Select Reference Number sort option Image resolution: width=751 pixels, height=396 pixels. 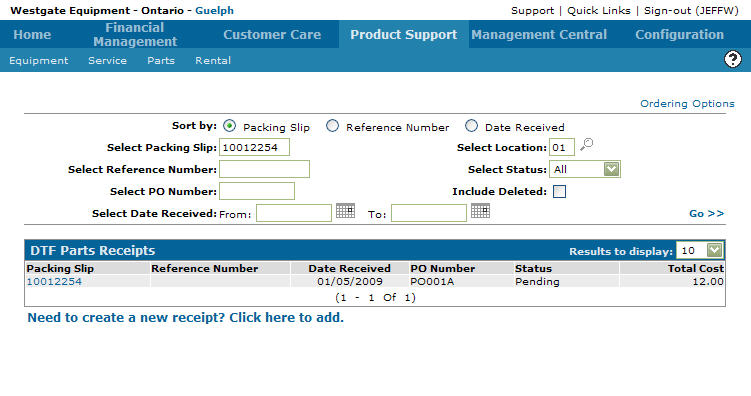(332, 126)
